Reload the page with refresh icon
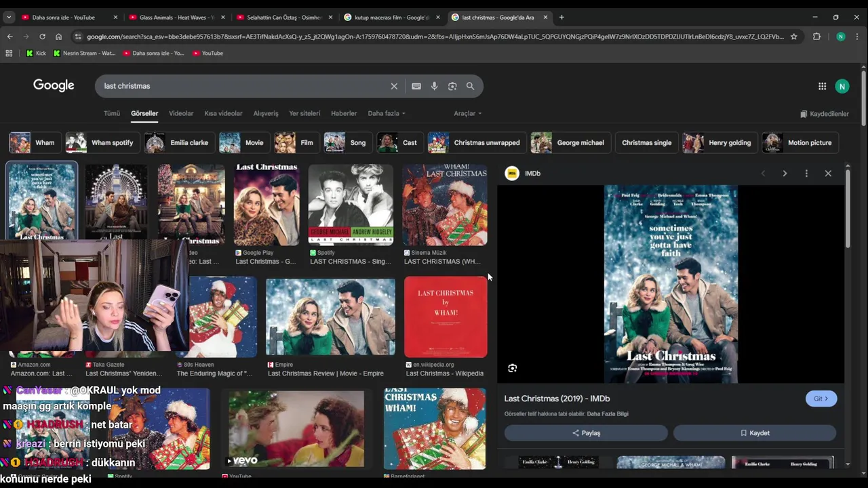Image resolution: width=868 pixels, height=488 pixels. tap(42, 37)
